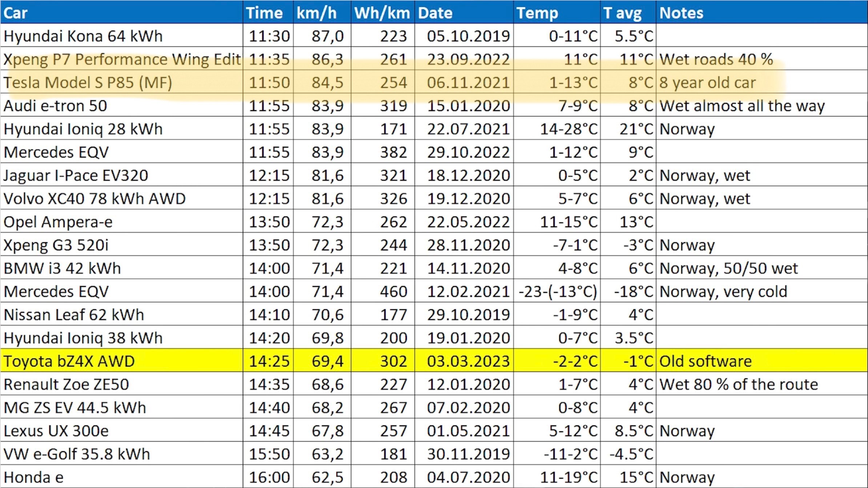The image size is (868, 488).
Task: Select the Xpeng G3 520i cell
Action: [x=122, y=245]
